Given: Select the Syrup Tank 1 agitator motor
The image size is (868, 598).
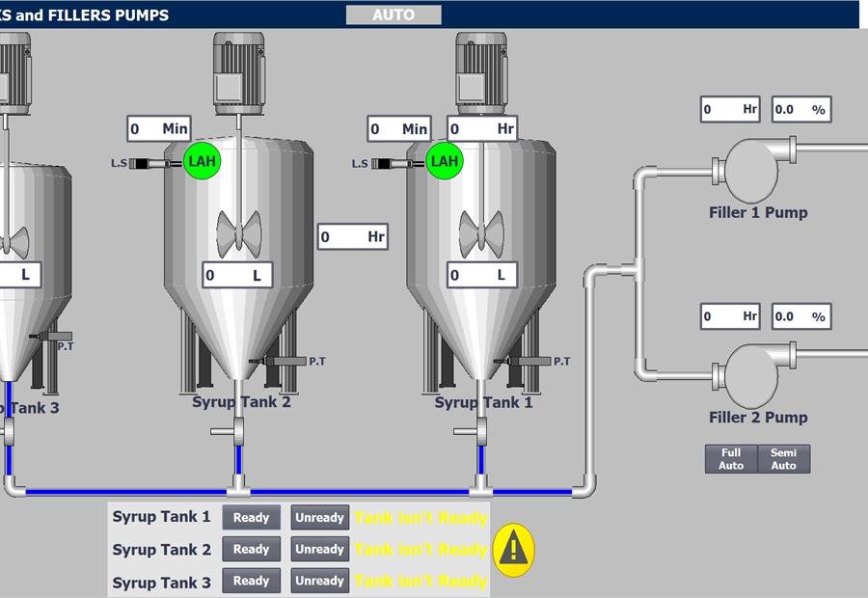Looking at the screenshot, I should tap(481, 73).
